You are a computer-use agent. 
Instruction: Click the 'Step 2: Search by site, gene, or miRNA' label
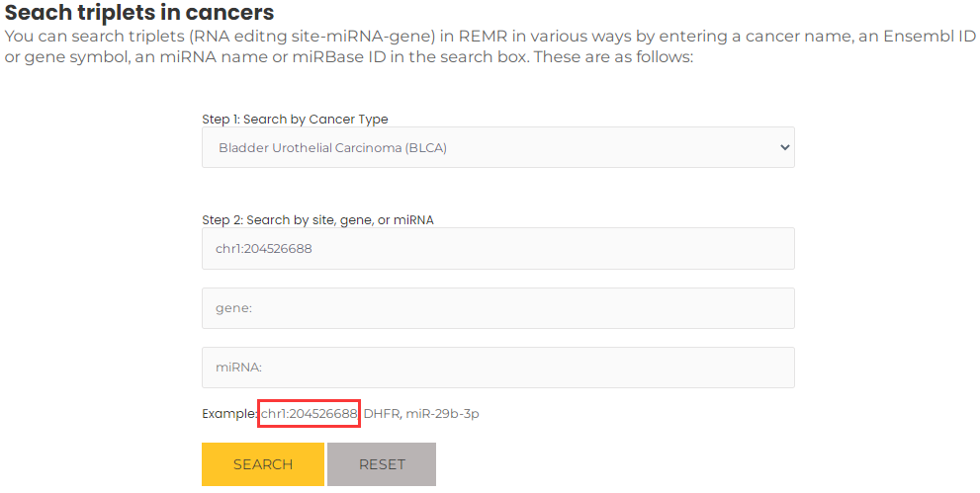click(317, 219)
